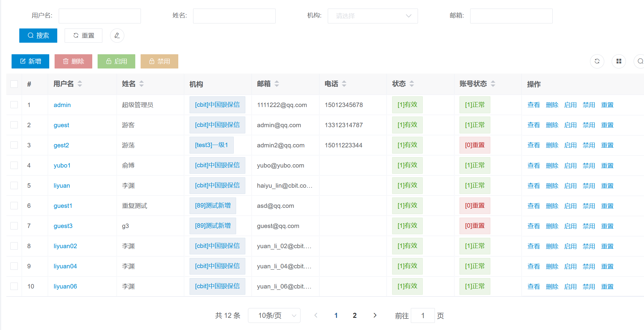Viewport: 644px width, 330px height.
Task: Click [cbit]中国银保信 tag in yubo1 row
Action: (x=217, y=165)
